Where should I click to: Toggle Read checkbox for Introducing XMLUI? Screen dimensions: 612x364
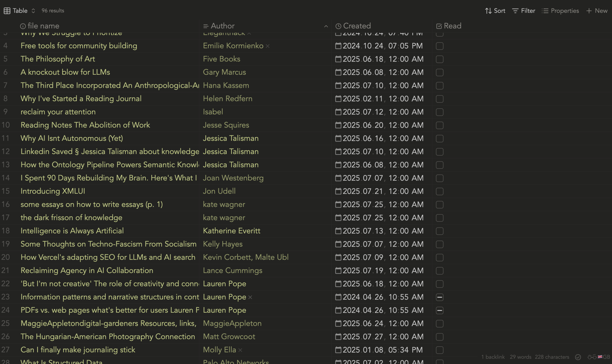point(439,191)
